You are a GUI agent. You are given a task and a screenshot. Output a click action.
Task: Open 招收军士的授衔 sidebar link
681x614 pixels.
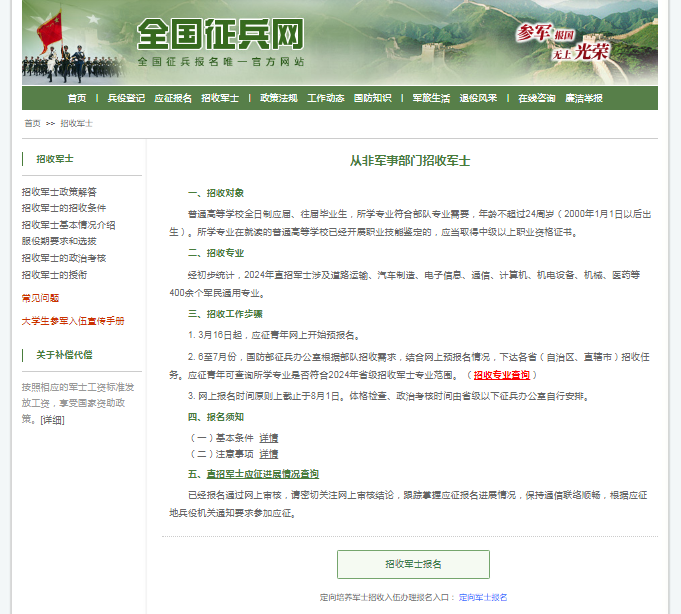point(54,275)
